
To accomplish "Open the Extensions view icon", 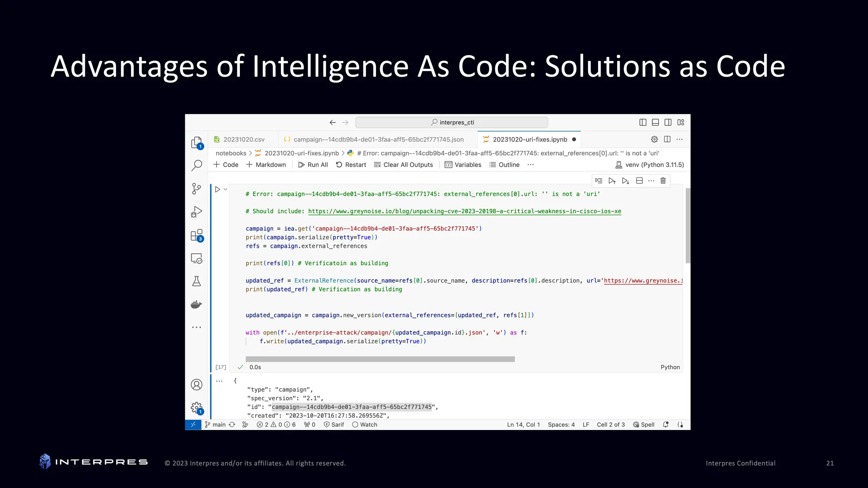I will coord(197,235).
